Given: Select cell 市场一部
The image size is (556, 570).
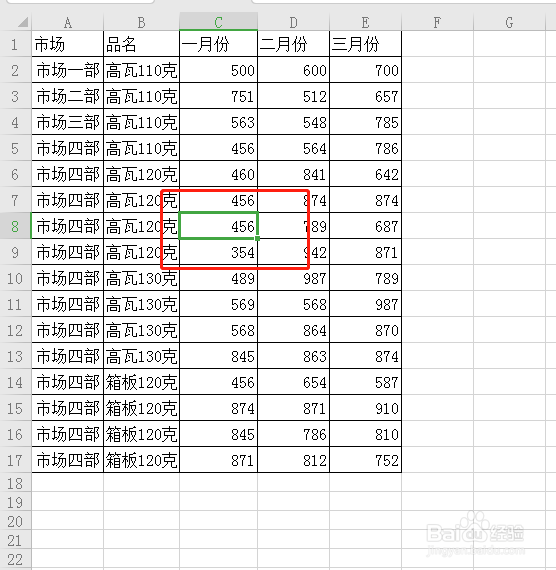Looking at the screenshot, I should [68, 70].
